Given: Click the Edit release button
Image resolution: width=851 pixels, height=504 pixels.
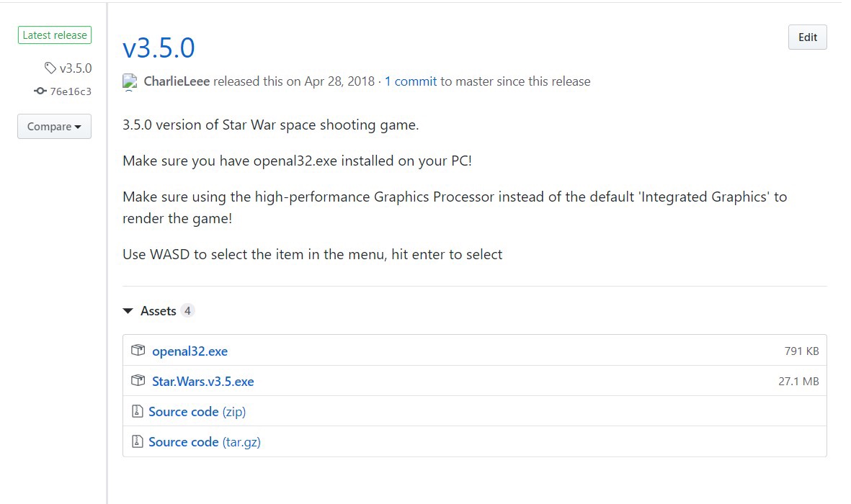Looking at the screenshot, I should tap(807, 37).
